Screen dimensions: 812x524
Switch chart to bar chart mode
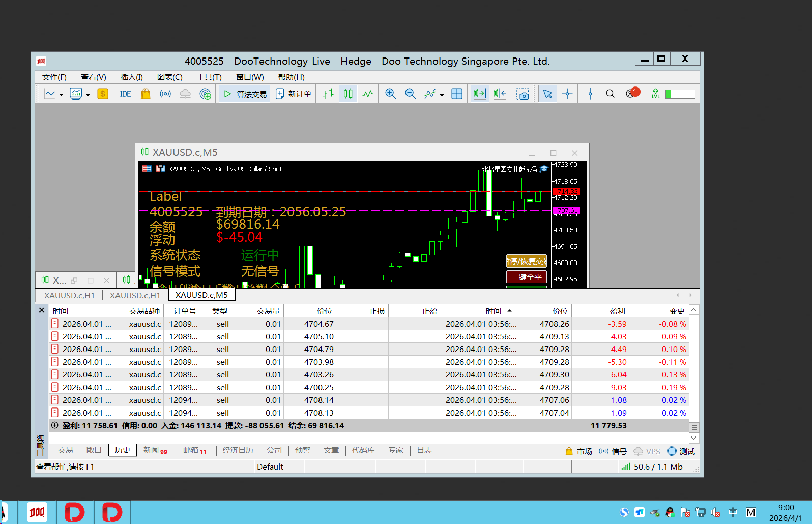(x=328, y=94)
